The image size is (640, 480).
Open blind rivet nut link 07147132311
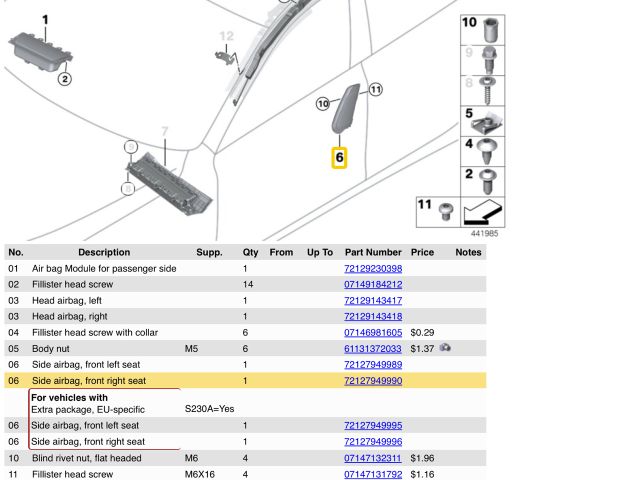[x=372, y=458]
